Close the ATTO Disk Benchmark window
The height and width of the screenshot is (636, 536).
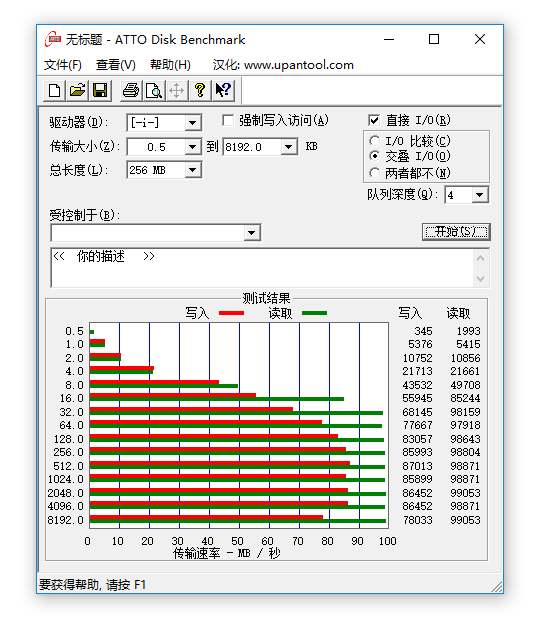tap(480, 39)
